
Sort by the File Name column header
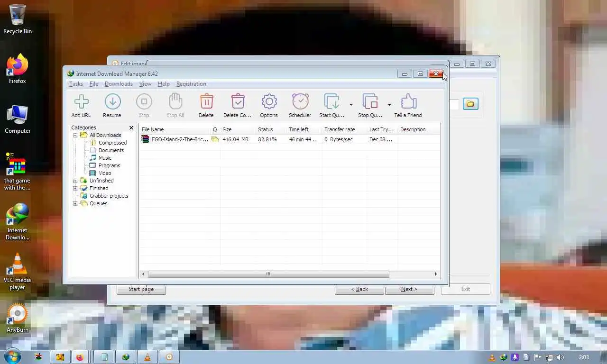click(175, 129)
